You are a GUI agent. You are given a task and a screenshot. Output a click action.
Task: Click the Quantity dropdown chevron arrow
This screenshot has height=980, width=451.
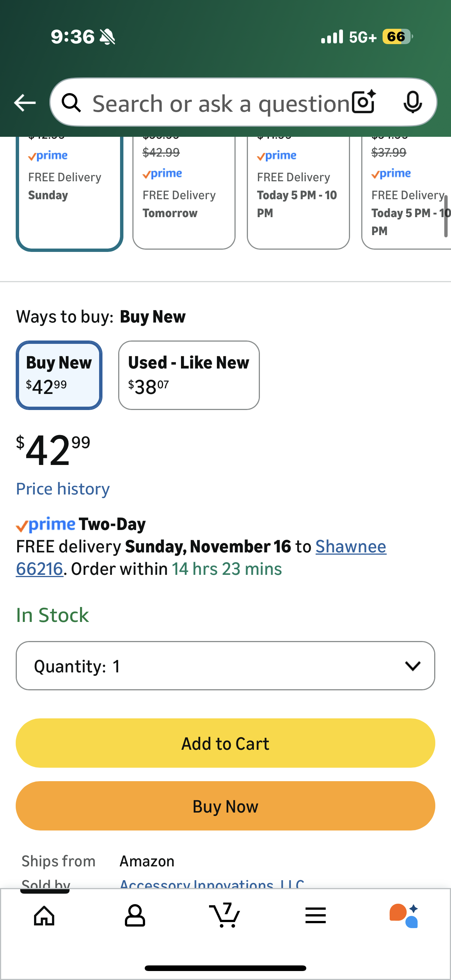[x=412, y=666]
